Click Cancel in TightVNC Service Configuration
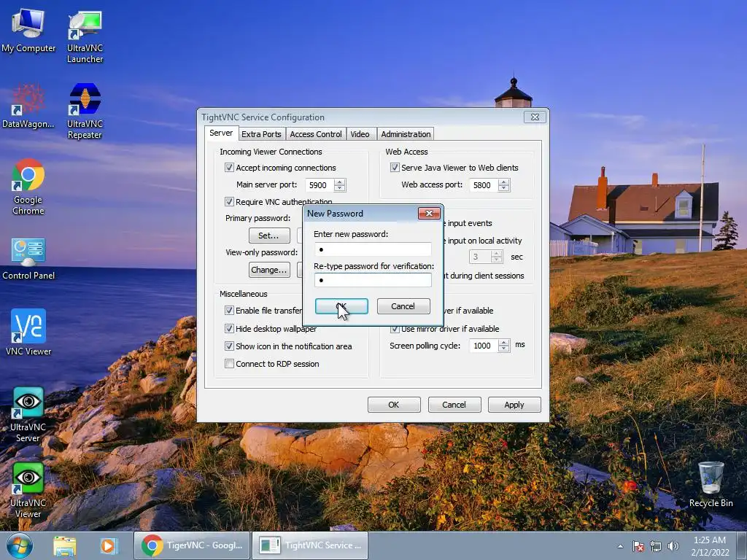The height and width of the screenshot is (560, 747). point(454,405)
